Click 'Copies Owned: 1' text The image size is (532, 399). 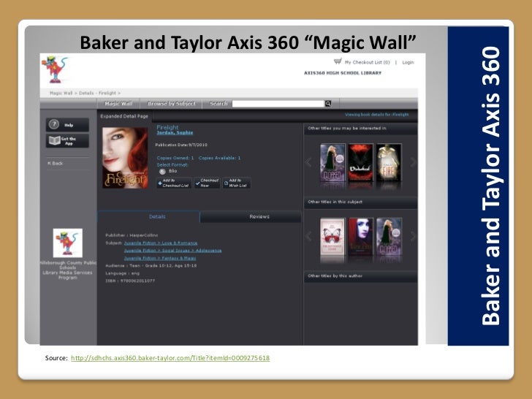[175, 158]
